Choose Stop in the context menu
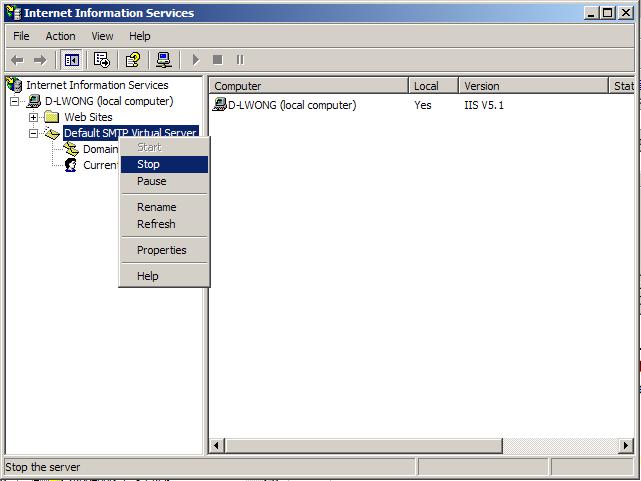This screenshot has height=481, width=641. pos(164,164)
